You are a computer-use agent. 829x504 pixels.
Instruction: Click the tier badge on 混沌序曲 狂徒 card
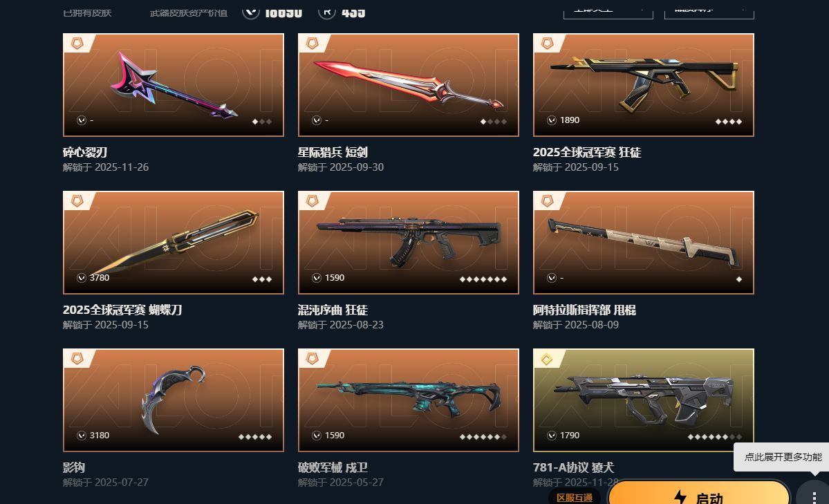[x=313, y=201]
